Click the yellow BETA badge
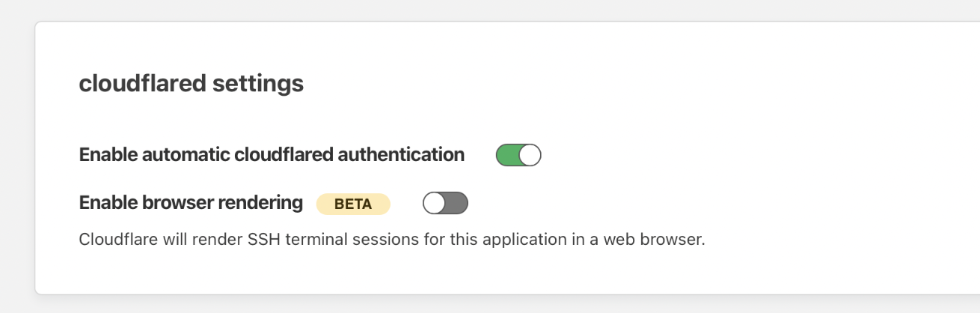The image size is (980, 313). tap(353, 204)
